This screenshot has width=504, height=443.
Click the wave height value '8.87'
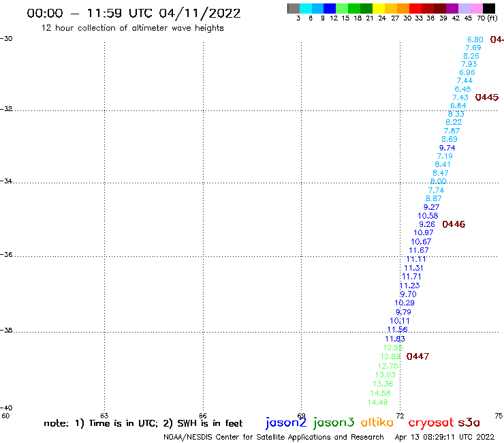(x=434, y=198)
